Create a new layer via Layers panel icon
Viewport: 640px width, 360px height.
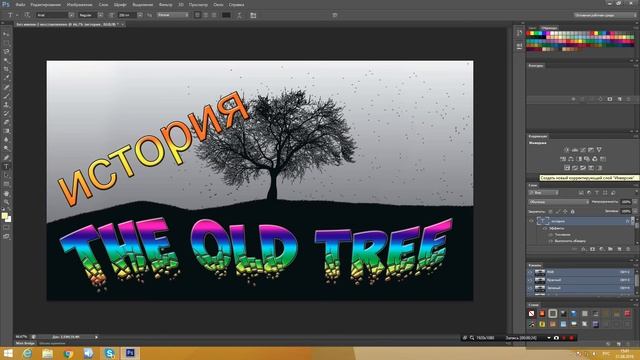click(x=619, y=249)
